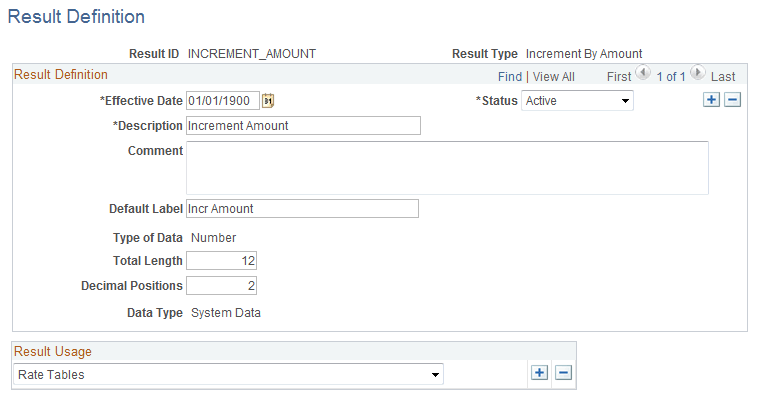Add a new Result Usage row
This screenshot has height=396, width=762.
tap(539, 373)
